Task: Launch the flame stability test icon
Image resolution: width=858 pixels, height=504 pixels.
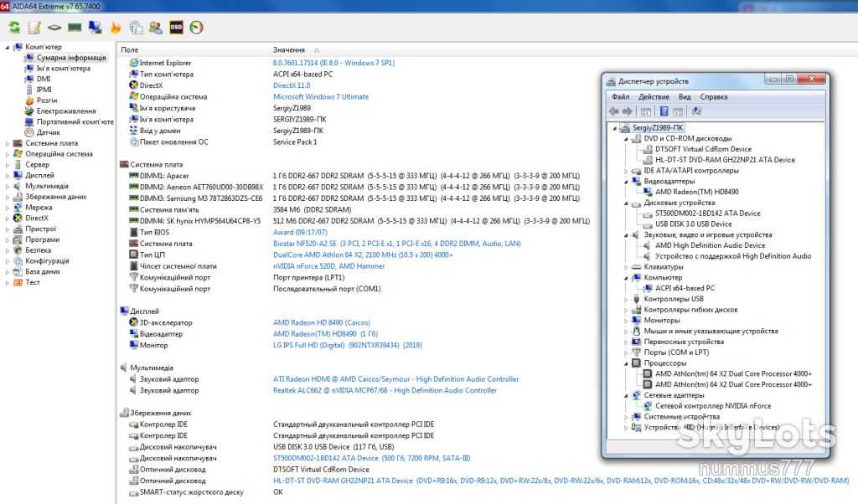Action: pos(116,28)
